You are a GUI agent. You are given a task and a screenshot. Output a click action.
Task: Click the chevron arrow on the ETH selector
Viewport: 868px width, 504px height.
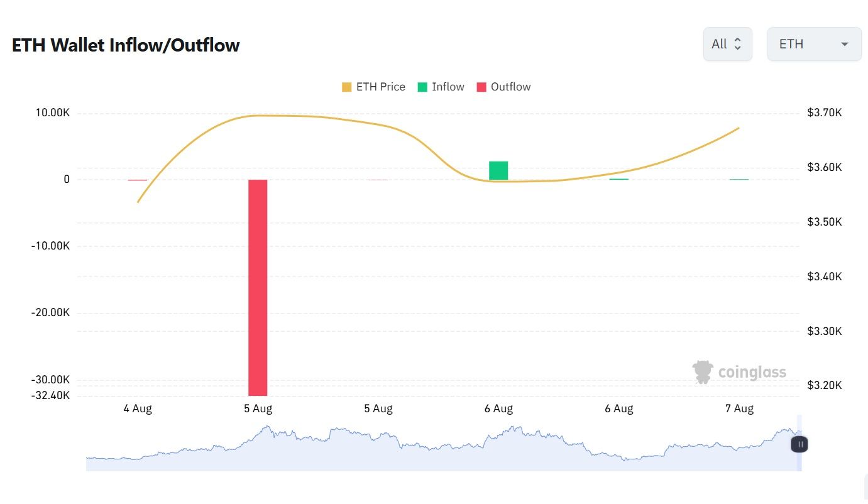pyautogui.click(x=845, y=43)
